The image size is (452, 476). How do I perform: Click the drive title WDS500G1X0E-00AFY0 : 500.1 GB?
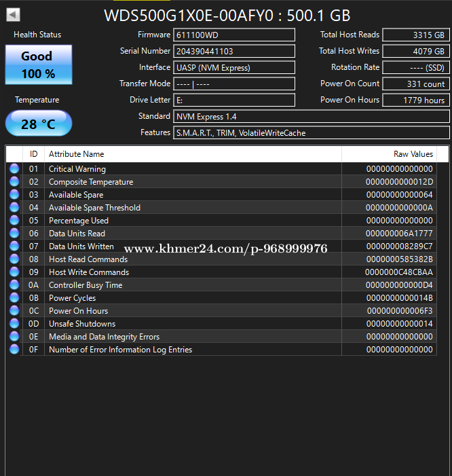[x=227, y=15]
